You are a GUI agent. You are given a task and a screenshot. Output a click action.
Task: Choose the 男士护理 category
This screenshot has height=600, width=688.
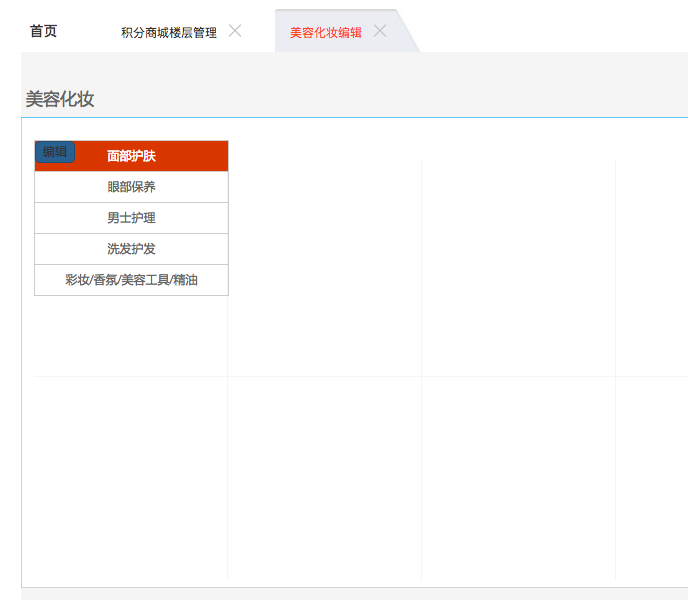(x=131, y=218)
